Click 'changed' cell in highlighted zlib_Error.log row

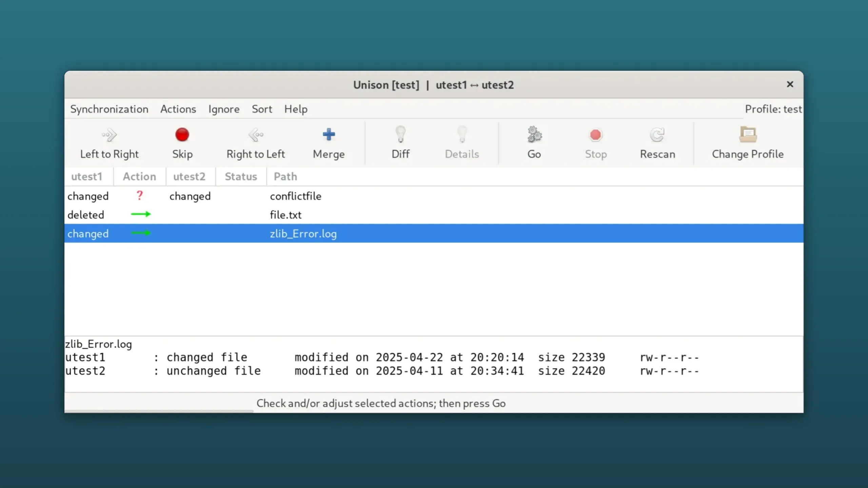tap(88, 234)
